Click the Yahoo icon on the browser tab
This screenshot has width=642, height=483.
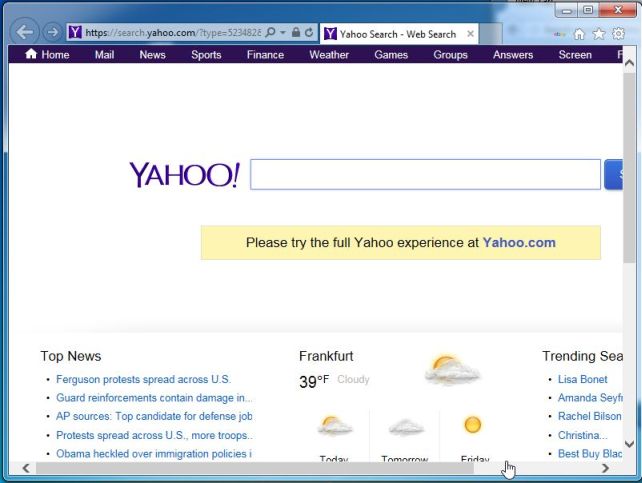pos(330,34)
